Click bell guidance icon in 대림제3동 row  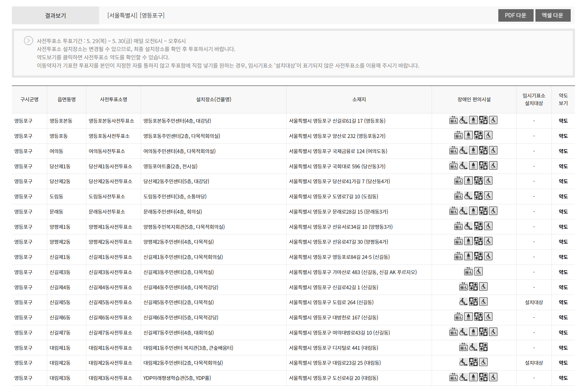click(x=473, y=377)
